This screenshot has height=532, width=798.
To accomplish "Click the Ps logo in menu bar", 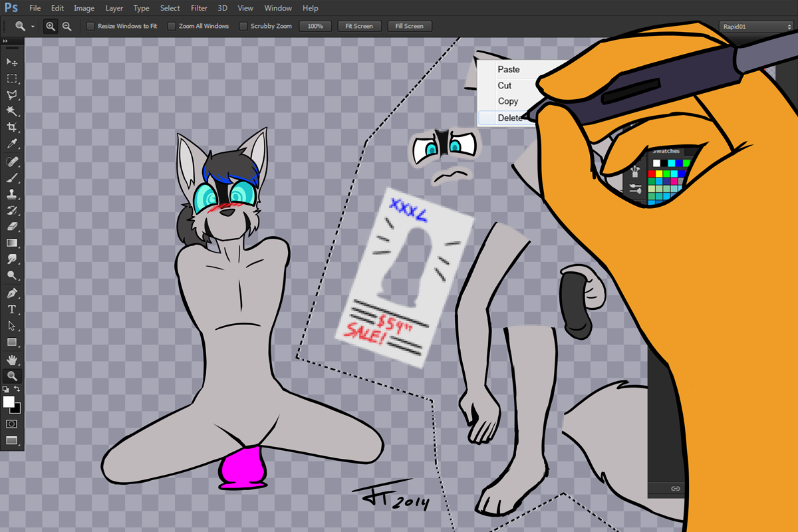I will [x=11, y=8].
